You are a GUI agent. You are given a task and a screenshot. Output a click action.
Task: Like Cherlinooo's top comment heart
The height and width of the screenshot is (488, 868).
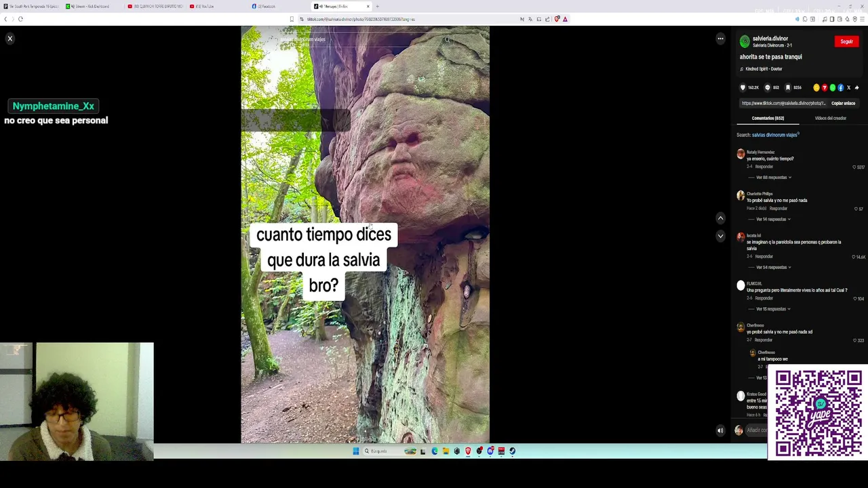[x=855, y=340]
